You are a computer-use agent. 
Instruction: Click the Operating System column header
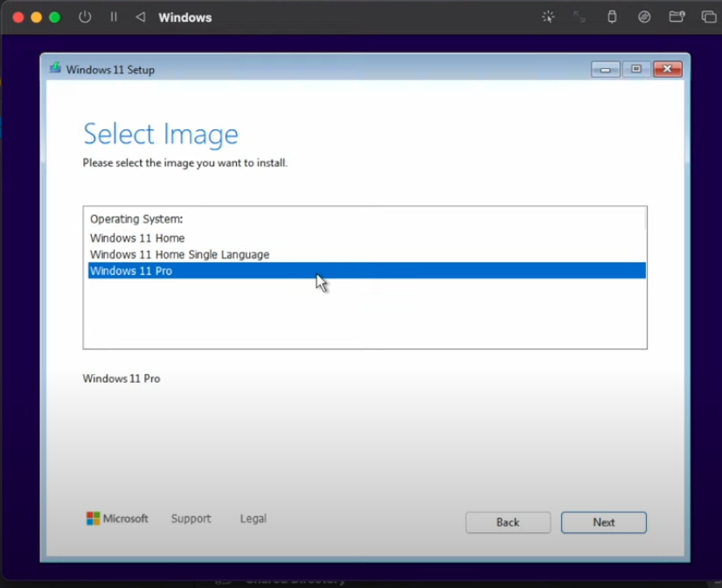tap(136, 219)
